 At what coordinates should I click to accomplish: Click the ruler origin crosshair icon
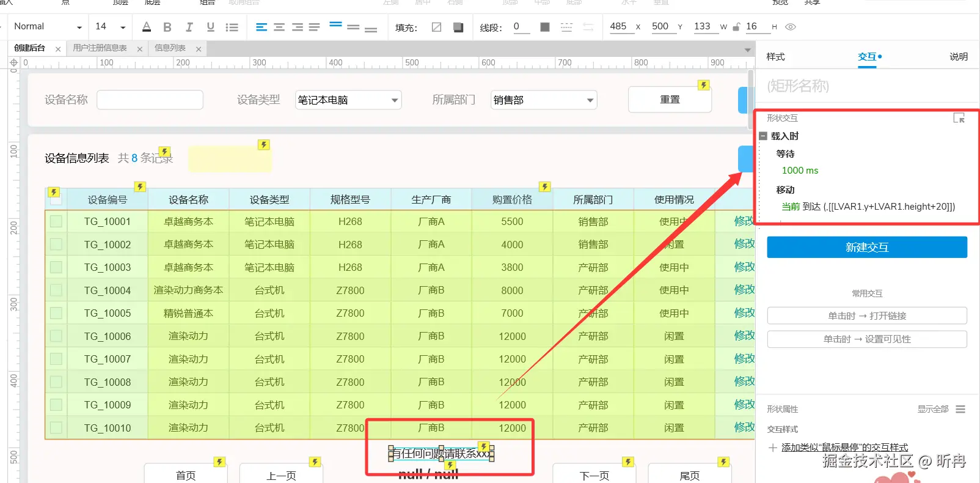pyautogui.click(x=13, y=62)
